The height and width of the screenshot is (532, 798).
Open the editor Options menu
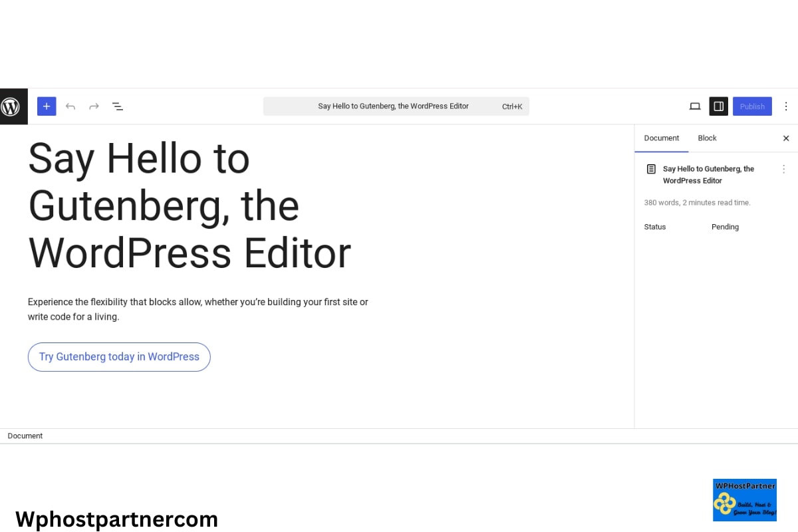click(786, 106)
